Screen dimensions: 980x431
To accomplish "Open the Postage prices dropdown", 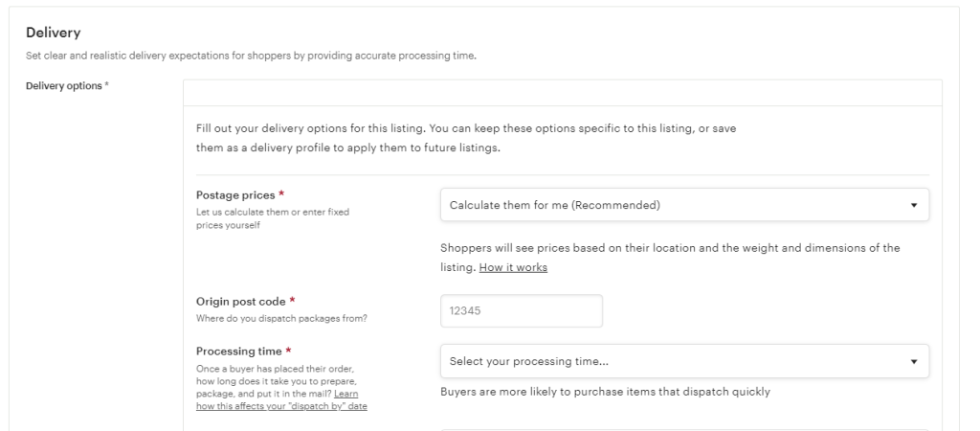I will coord(684,205).
